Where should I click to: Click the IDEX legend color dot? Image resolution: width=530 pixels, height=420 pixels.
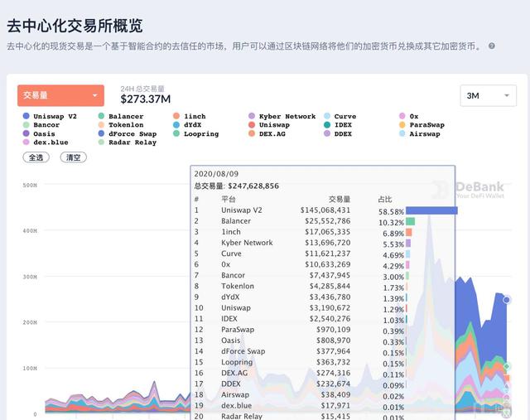327,125
